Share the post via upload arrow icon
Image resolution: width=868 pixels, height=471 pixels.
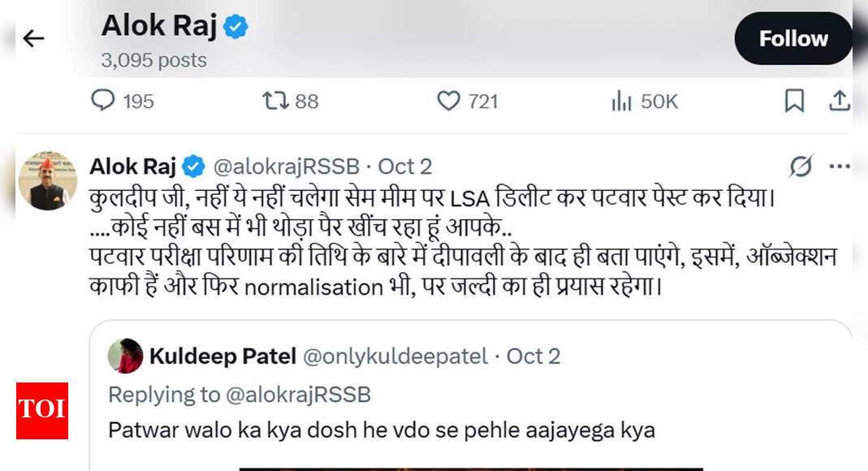[x=840, y=101]
